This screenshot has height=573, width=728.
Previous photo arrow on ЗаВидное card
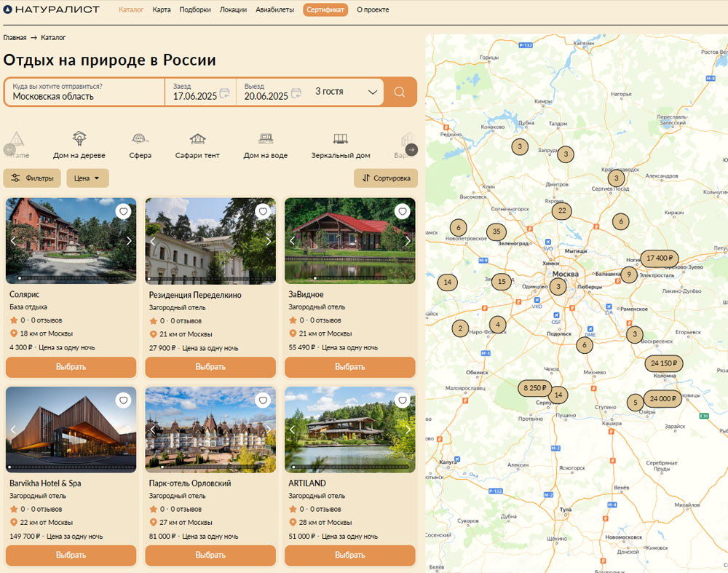pyautogui.click(x=292, y=240)
